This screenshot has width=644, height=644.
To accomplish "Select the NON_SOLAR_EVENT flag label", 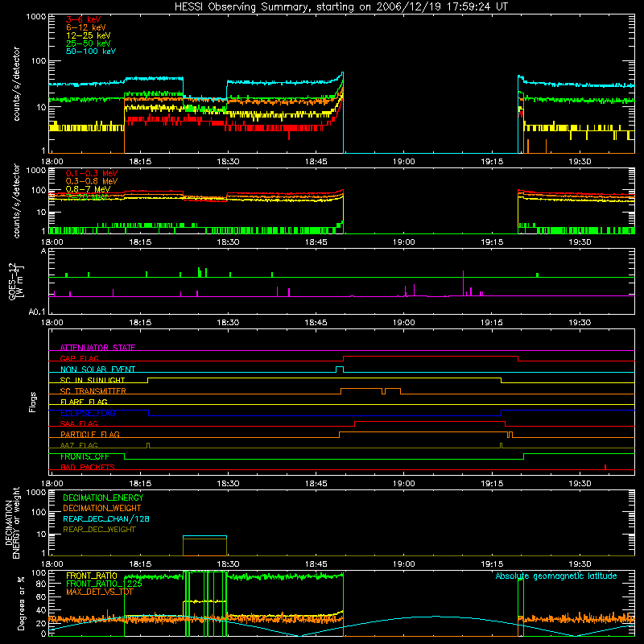I will point(97,369).
